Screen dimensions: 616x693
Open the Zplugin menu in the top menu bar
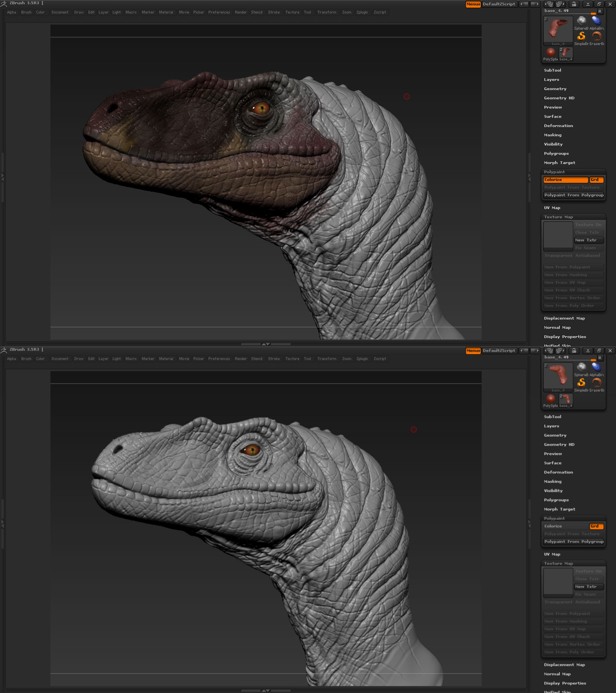(x=362, y=12)
